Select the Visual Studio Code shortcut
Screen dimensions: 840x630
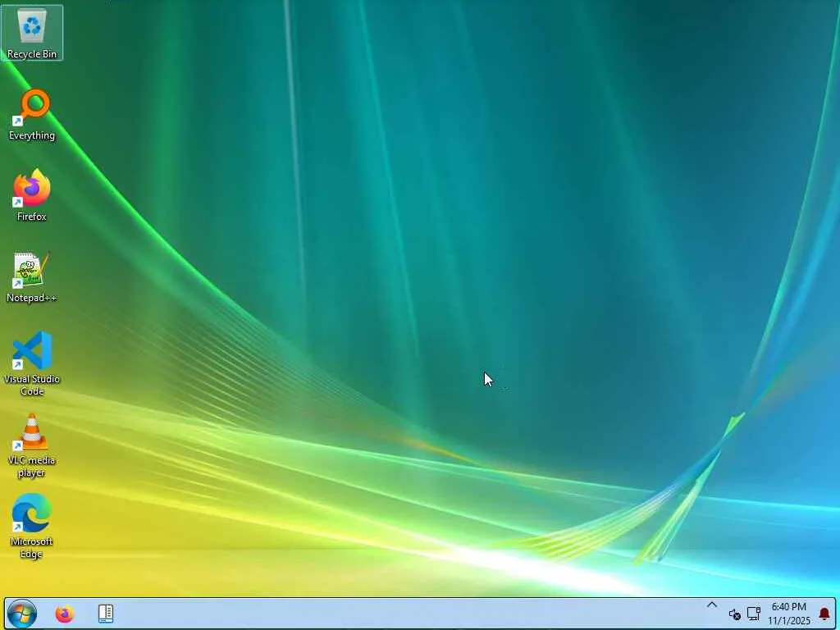tap(32, 363)
